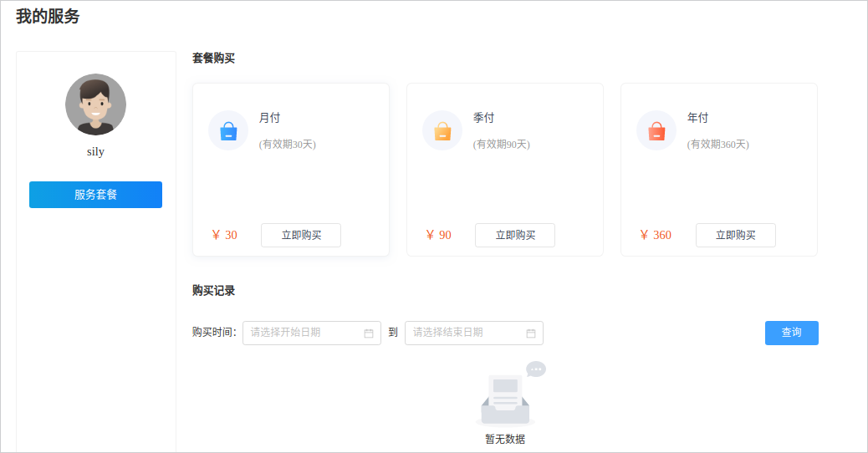This screenshot has height=453, width=868.
Task: Click the empty inbox 暂无数据 illustration
Action: click(505, 394)
